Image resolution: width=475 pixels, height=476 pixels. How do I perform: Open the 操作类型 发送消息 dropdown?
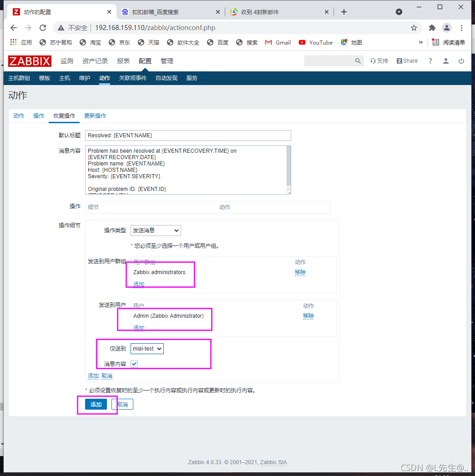pos(156,230)
